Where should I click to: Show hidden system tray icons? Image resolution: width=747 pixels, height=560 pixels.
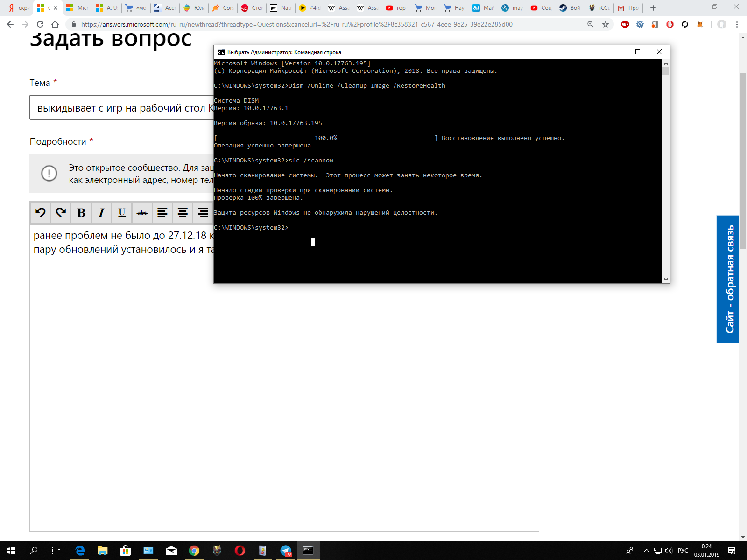646,551
